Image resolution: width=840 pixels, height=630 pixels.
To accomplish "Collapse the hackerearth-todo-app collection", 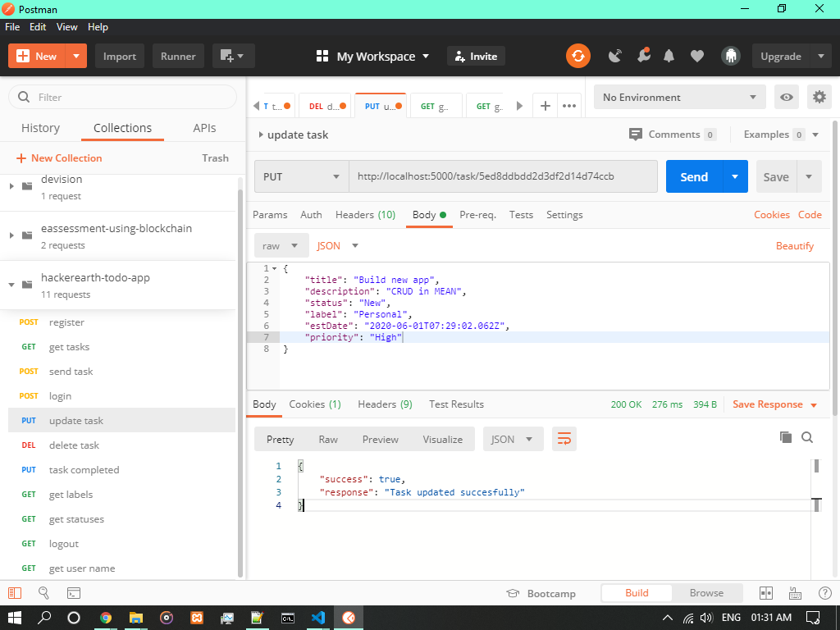I will click(x=11, y=285).
